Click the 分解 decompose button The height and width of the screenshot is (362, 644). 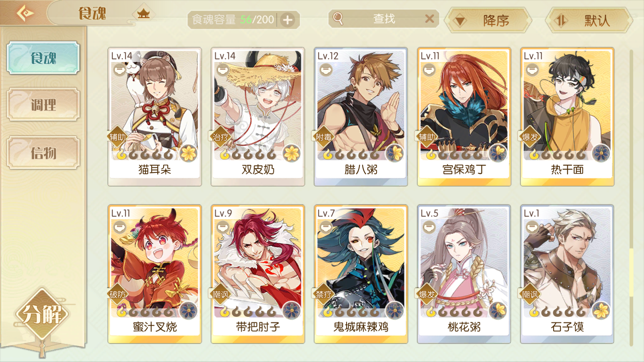[42, 314]
